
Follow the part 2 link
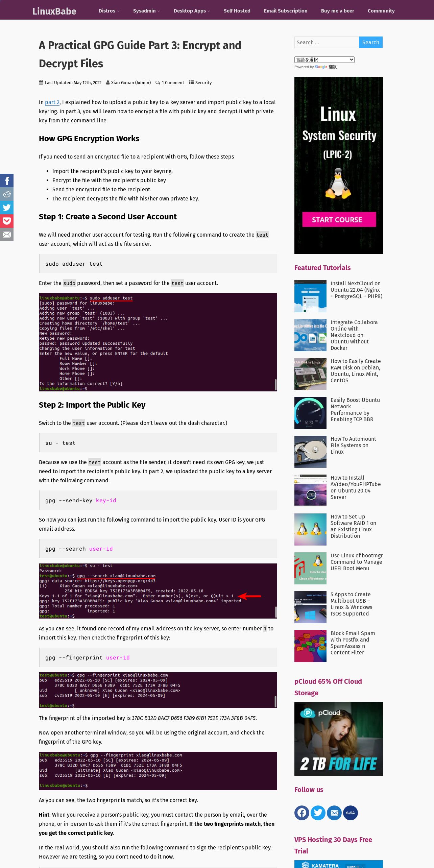(x=52, y=102)
